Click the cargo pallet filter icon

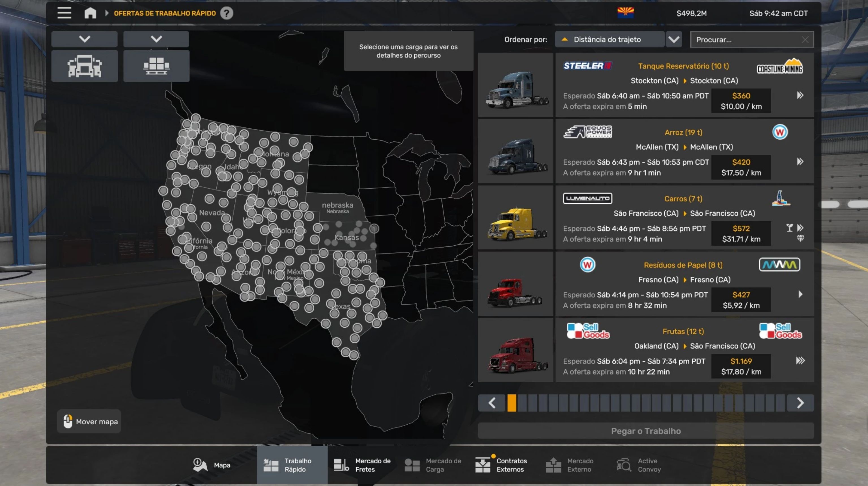click(156, 66)
